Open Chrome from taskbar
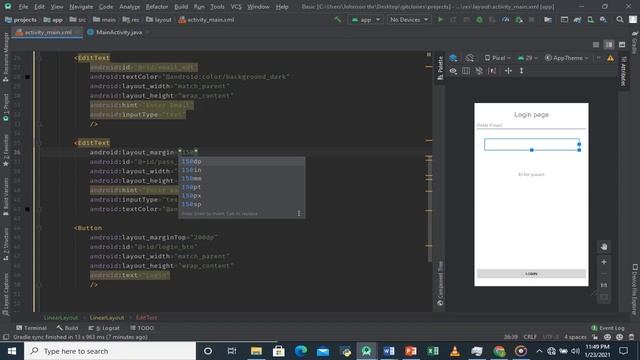Image resolution: width=640 pixels, height=360 pixels. click(x=499, y=351)
